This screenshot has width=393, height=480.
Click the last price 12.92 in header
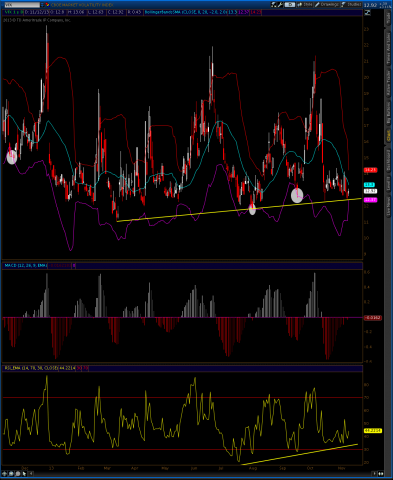pos(370,5)
